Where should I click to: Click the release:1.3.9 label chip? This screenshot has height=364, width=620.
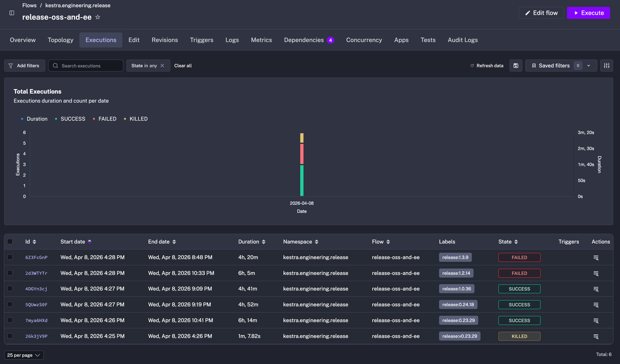[x=455, y=257]
